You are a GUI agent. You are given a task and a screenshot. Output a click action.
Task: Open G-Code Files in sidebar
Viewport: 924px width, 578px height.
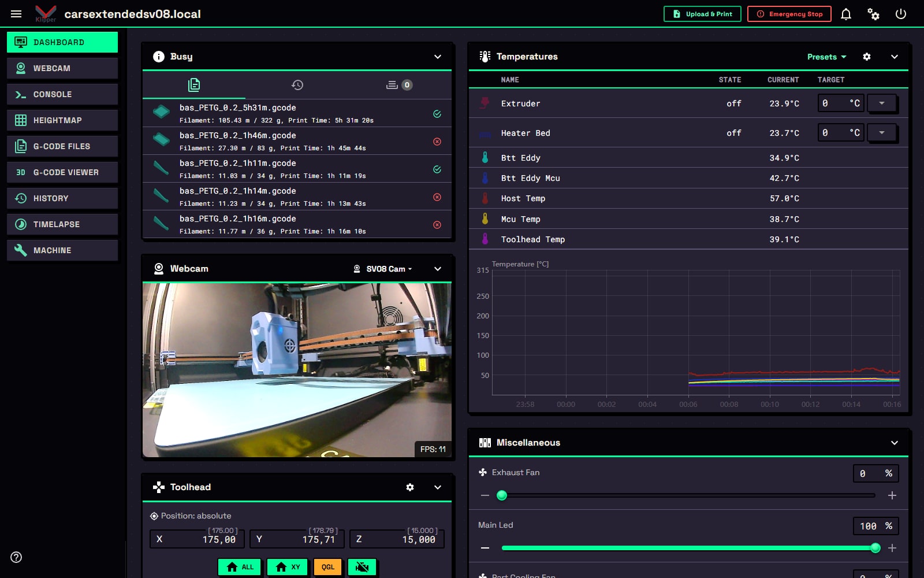coord(62,146)
